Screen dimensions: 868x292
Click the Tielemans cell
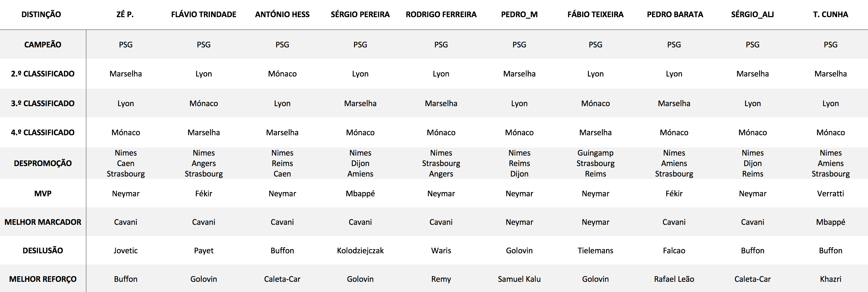point(595,251)
